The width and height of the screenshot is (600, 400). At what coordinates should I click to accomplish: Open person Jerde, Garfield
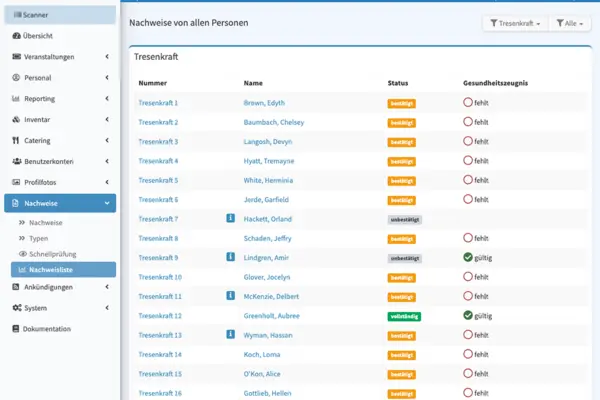[266, 200]
